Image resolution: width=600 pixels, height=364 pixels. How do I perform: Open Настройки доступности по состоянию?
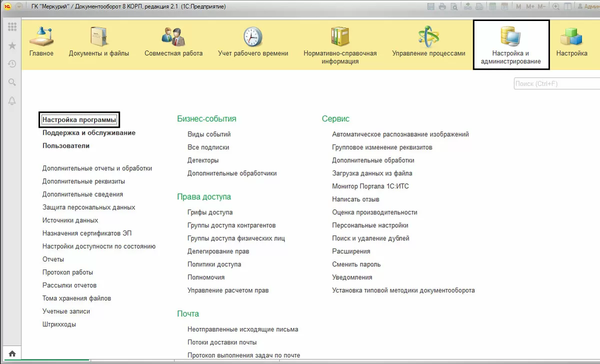99,246
